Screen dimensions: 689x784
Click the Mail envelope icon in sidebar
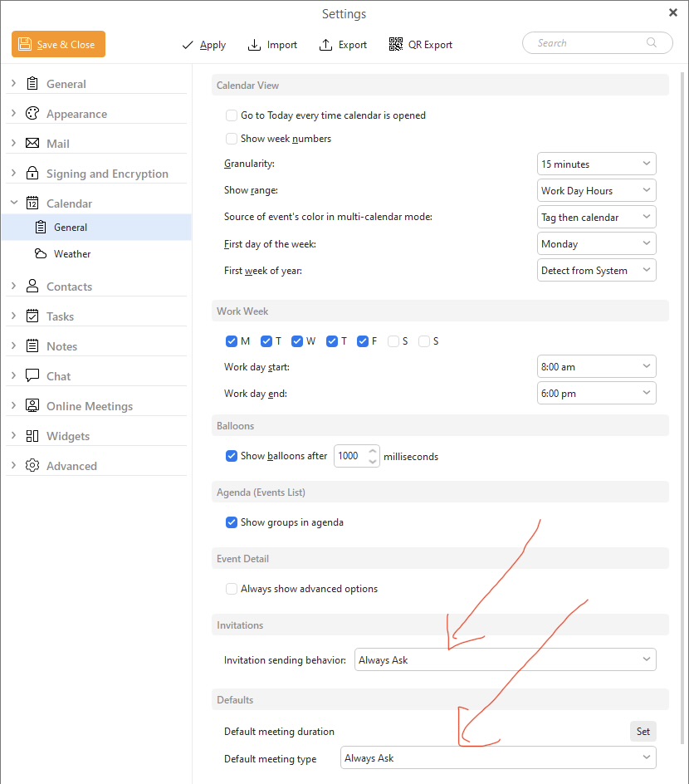32,144
